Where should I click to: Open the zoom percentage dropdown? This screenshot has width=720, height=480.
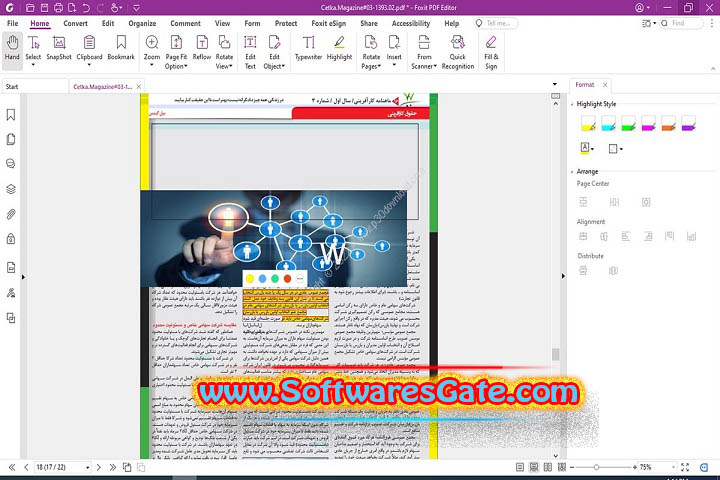(673, 467)
